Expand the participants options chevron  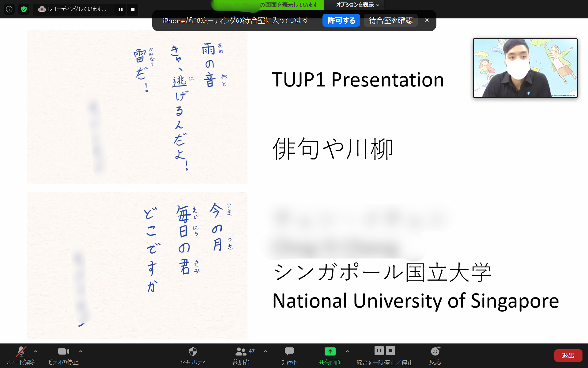click(266, 351)
